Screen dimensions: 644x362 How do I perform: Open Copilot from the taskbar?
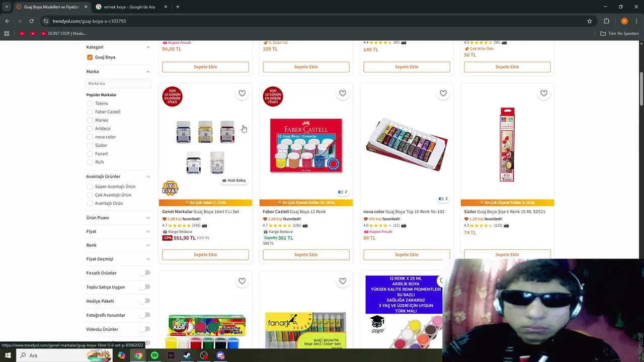[122, 355]
